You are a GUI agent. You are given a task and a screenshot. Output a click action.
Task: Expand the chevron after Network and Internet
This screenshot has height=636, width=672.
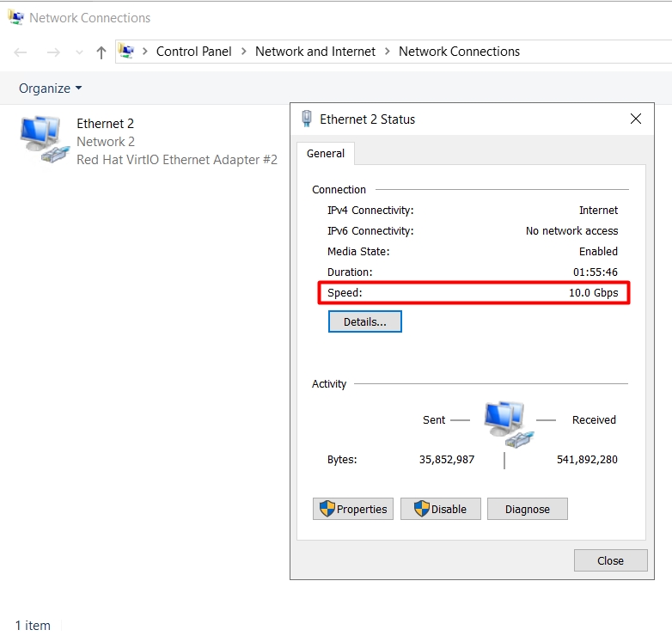(x=388, y=52)
